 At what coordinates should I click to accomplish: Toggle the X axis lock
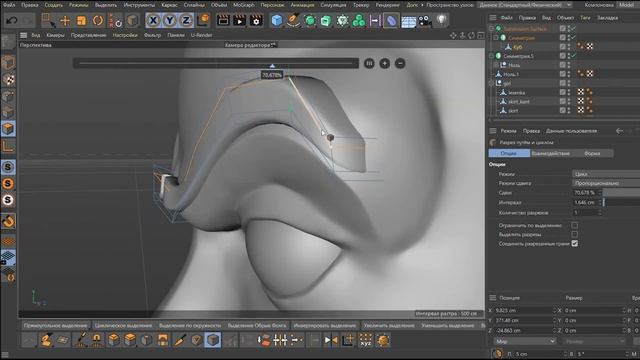pos(153,20)
